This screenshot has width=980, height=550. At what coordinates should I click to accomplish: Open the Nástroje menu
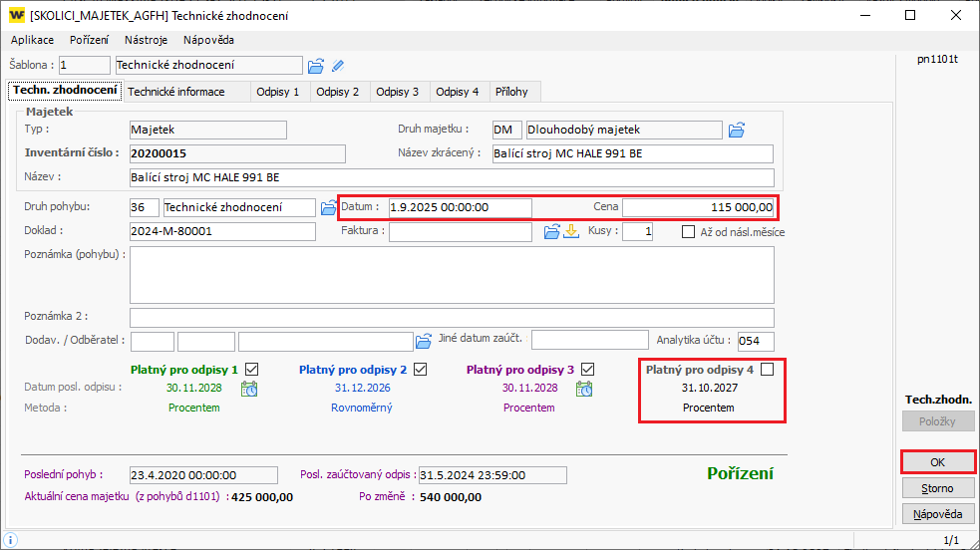[146, 40]
